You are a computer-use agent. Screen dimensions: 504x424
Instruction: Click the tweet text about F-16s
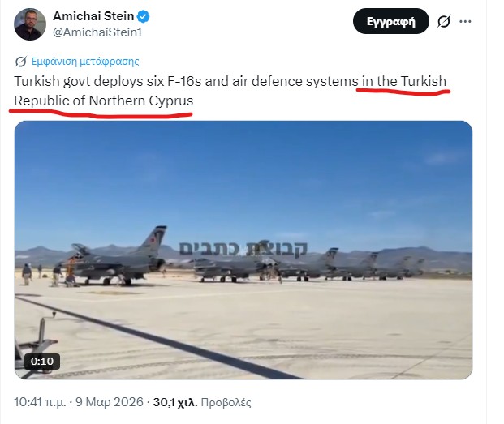230,91
